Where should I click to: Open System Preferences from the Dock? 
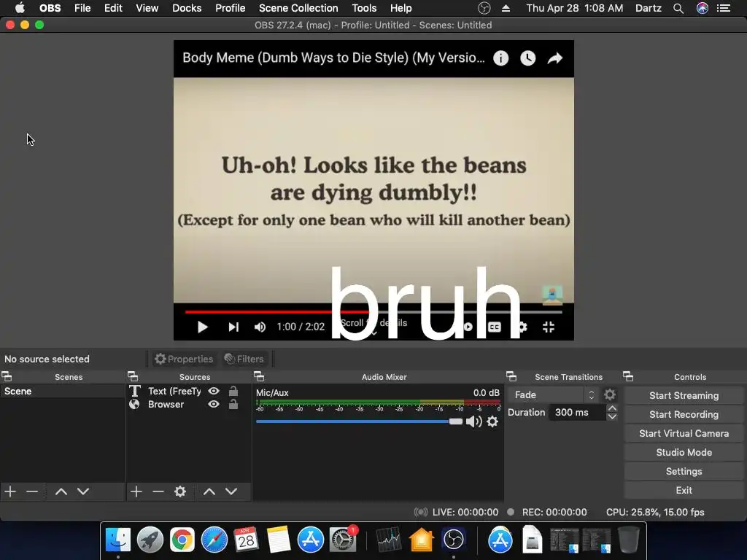[343, 540]
